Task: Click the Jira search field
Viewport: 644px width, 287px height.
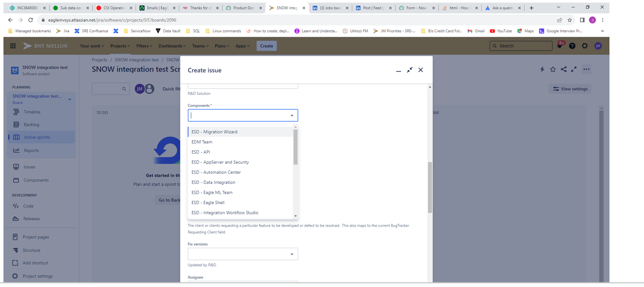Action: [521, 46]
